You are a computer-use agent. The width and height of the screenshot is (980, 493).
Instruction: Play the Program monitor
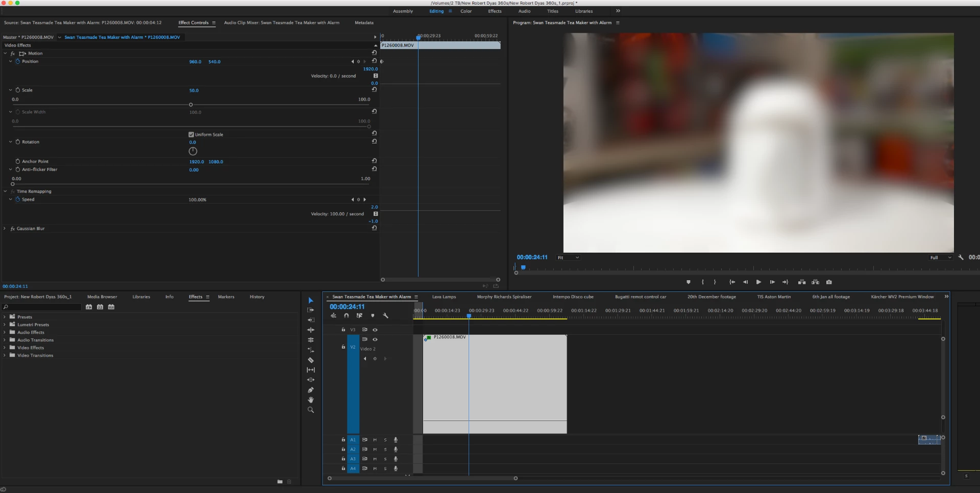pyautogui.click(x=758, y=282)
